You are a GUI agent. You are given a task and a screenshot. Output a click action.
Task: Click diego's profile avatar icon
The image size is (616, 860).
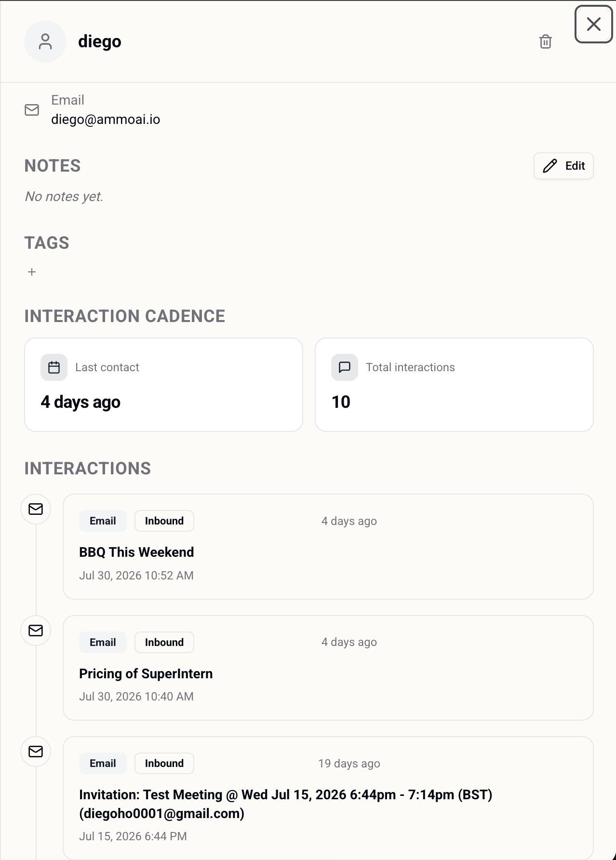tap(45, 41)
